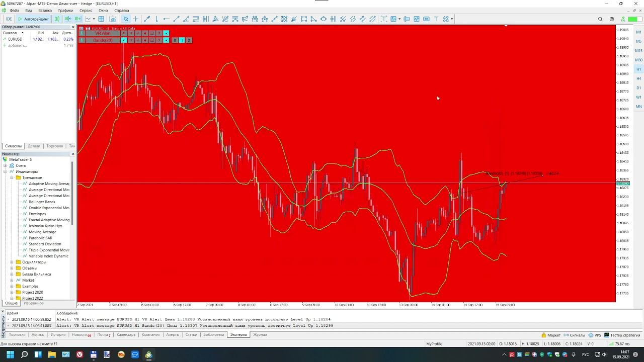Expand the Счета tree node

pyautogui.click(x=5, y=165)
